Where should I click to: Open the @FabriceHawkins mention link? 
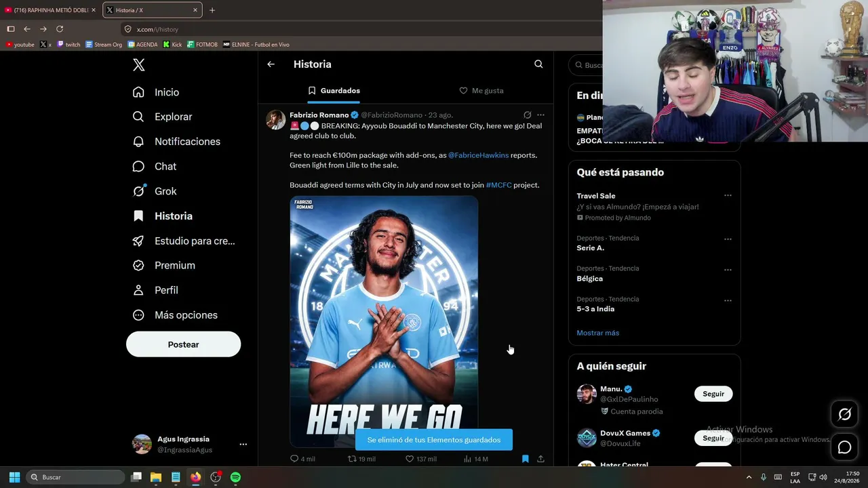coord(478,155)
